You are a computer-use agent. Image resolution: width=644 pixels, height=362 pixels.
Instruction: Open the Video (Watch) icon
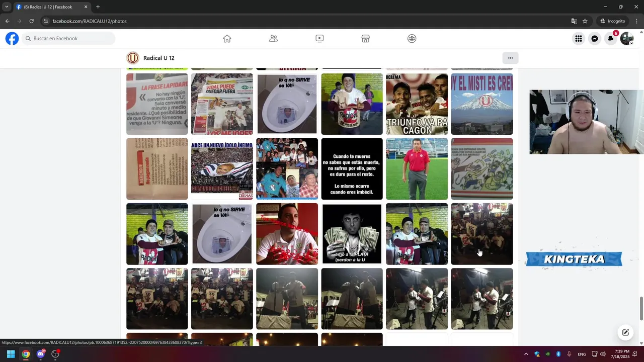pos(319,39)
